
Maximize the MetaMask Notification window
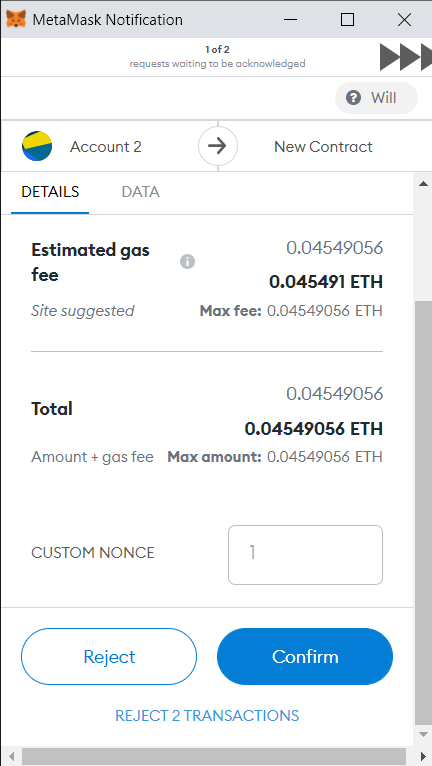click(x=347, y=20)
